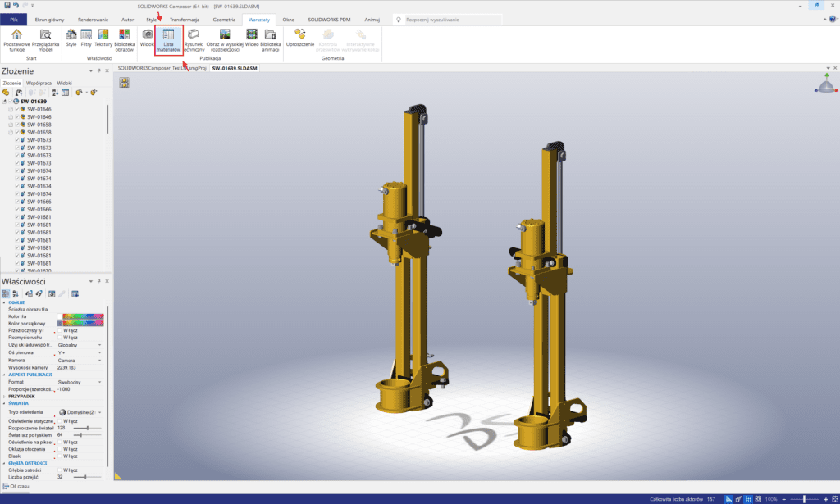Image resolution: width=840 pixels, height=504 pixels.
Task: Enable the Okluzja otoczenia checkbox
Action: 60,448
